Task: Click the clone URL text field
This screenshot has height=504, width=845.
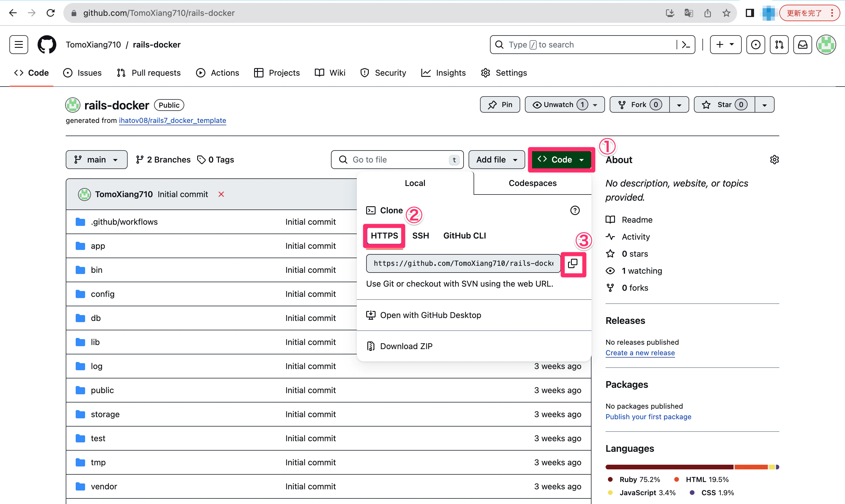Action: [463, 263]
